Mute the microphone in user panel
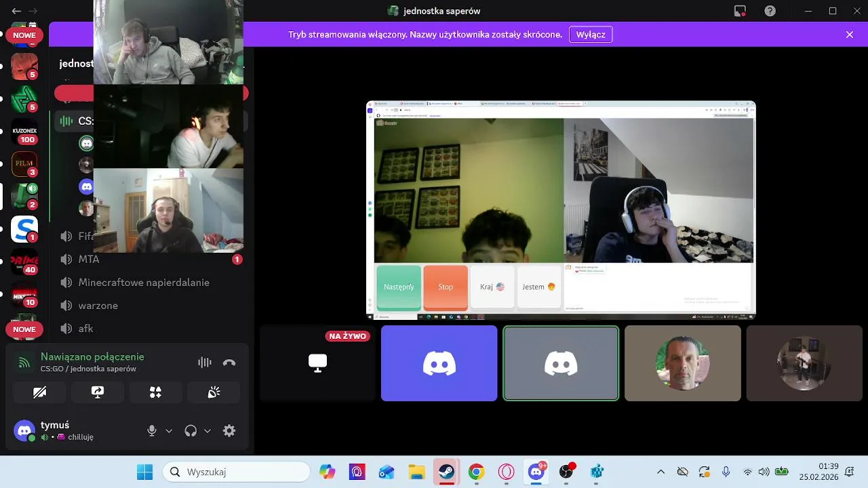This screenshot has height=488, width=868. (x=152, y=430)
